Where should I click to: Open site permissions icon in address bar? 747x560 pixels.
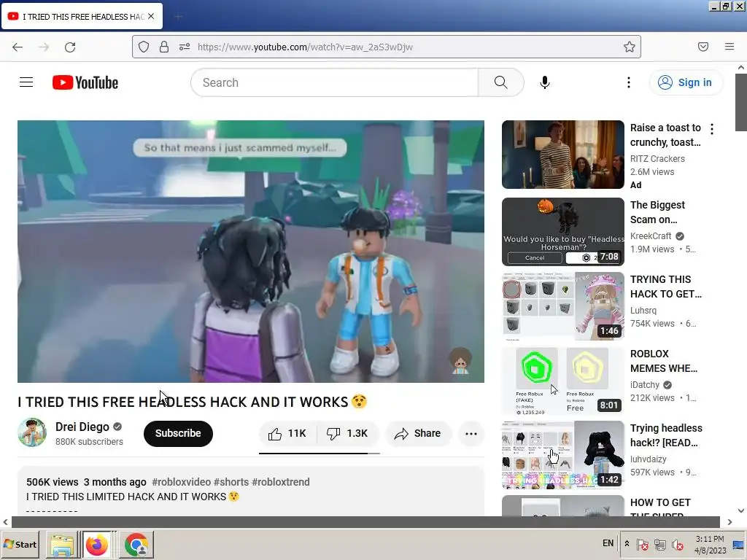coord(185,47)
